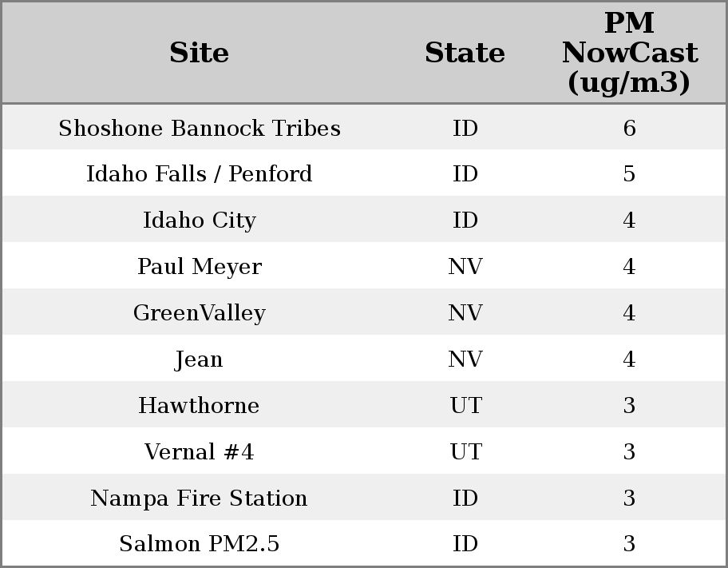This screenshot has height=568, width=728.
Task: Click the NV state cell for Paul Meyer
Action: (x=465, y=267)
